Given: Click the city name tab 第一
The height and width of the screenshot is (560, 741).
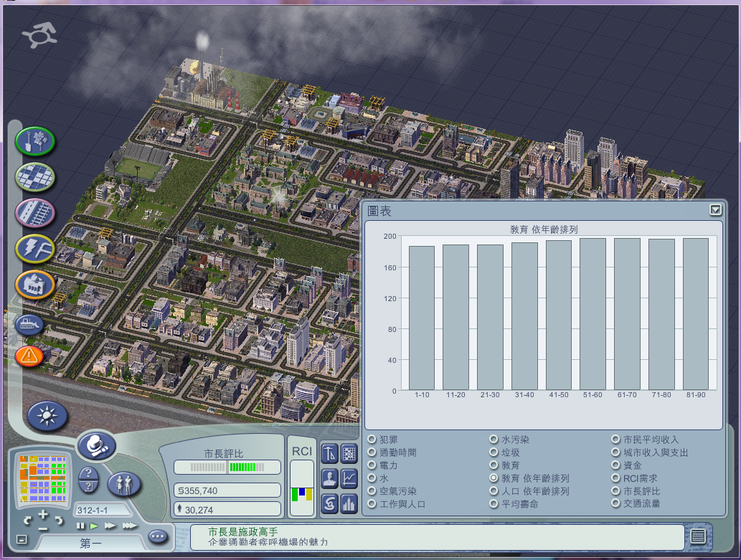Looking at the screenshot, I should [90, 543].
